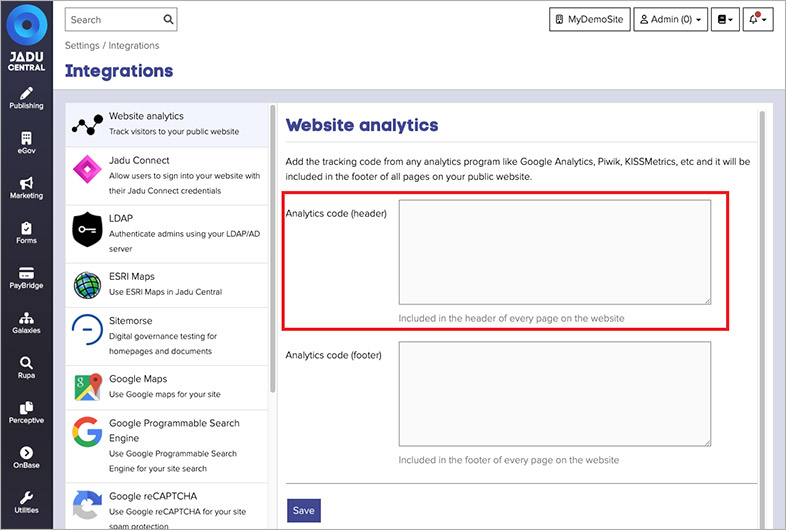The height and width of the screenshot is (530, 786).
Task: Click the Website analytics heading
Action: click(362, 125)
